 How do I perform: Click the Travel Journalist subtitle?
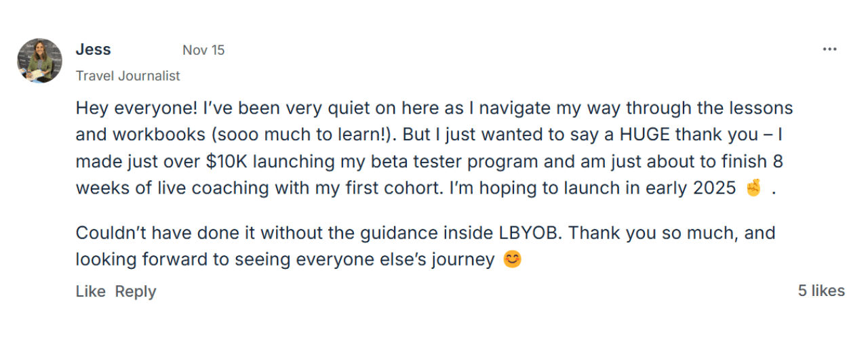click(x=127, y=76)
